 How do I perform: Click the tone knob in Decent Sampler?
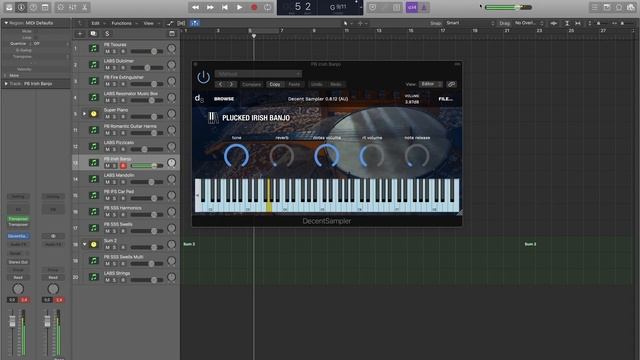pos(236,156)
